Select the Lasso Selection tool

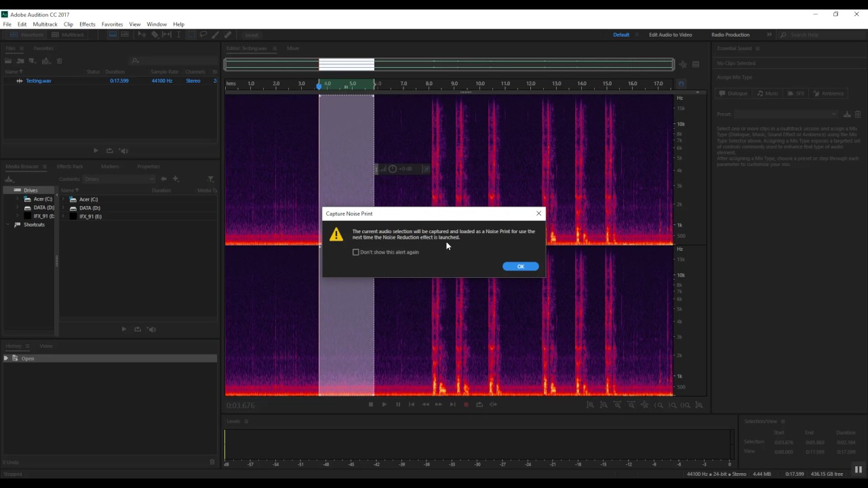pyautogui.click(x=203, y=35)
